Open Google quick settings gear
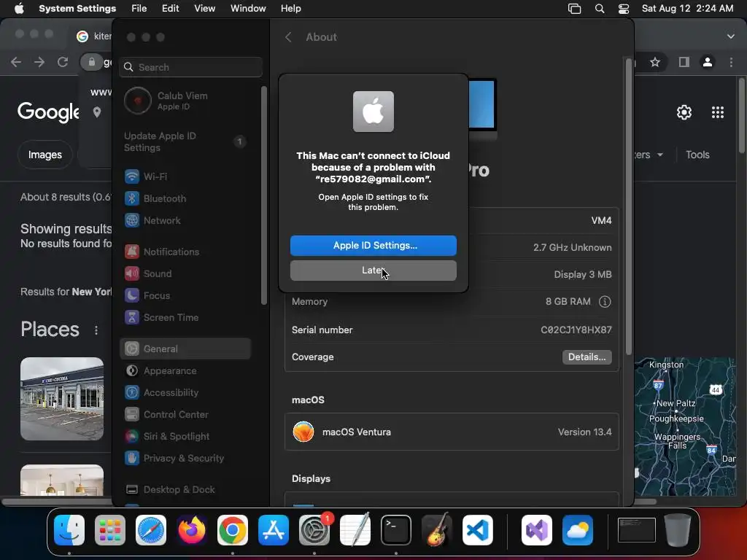Screen dimensions: 747x560 684,112
